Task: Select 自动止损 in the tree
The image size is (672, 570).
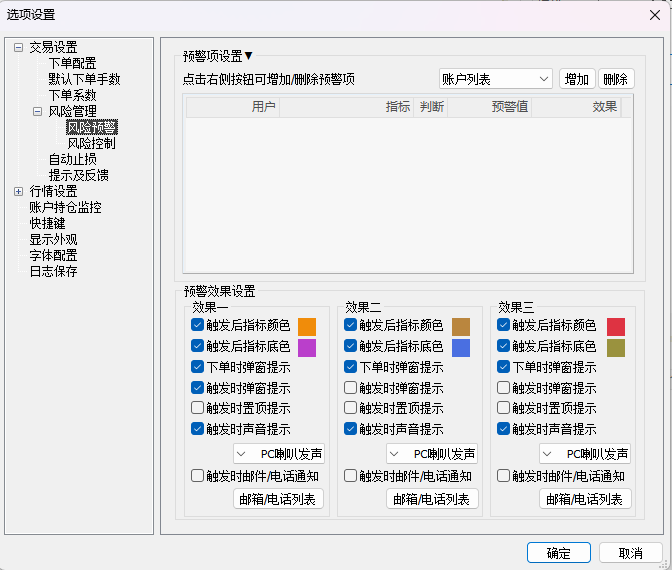Action: [x=72, y=159]
